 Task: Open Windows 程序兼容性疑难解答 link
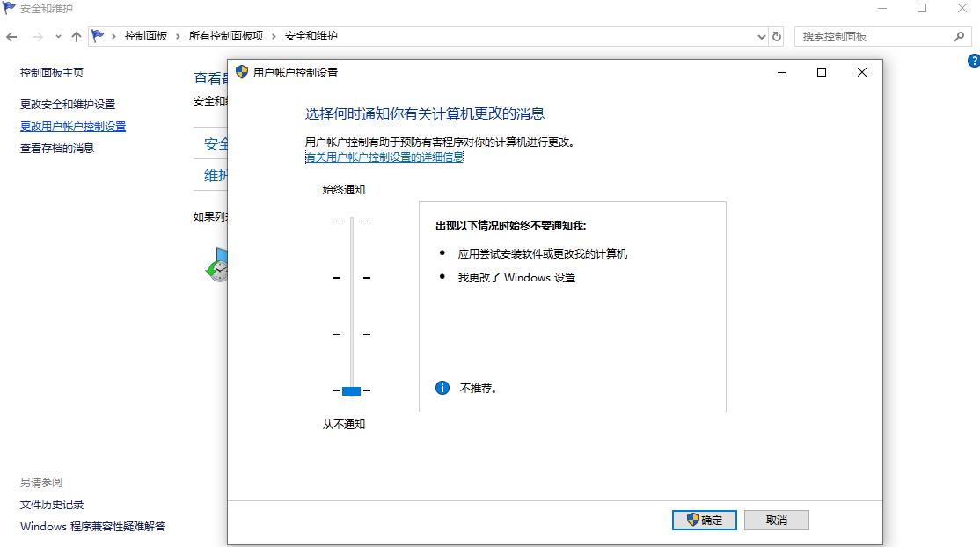pos(92,527)
